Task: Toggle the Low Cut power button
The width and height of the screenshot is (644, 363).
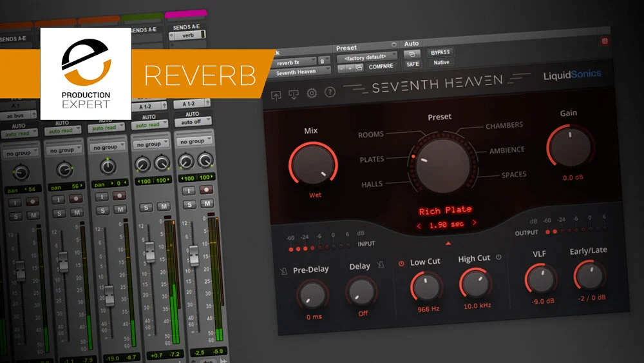Action: [401, 264]
